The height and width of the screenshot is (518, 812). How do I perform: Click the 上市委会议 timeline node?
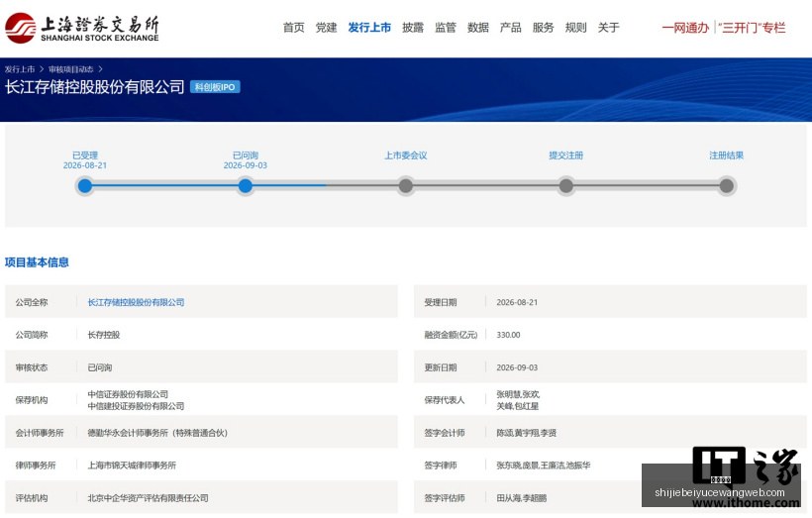406,186
